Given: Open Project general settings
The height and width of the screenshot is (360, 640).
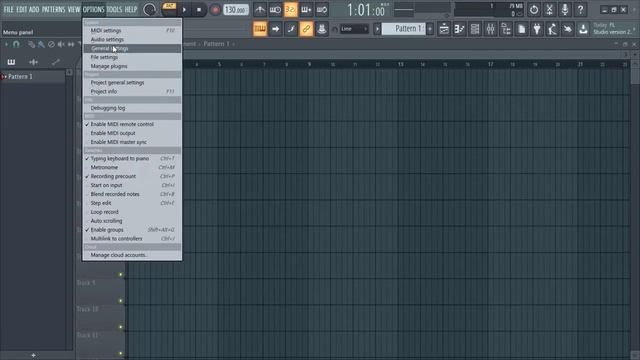Looking at the screenshot, I should (x=132, y=83).
